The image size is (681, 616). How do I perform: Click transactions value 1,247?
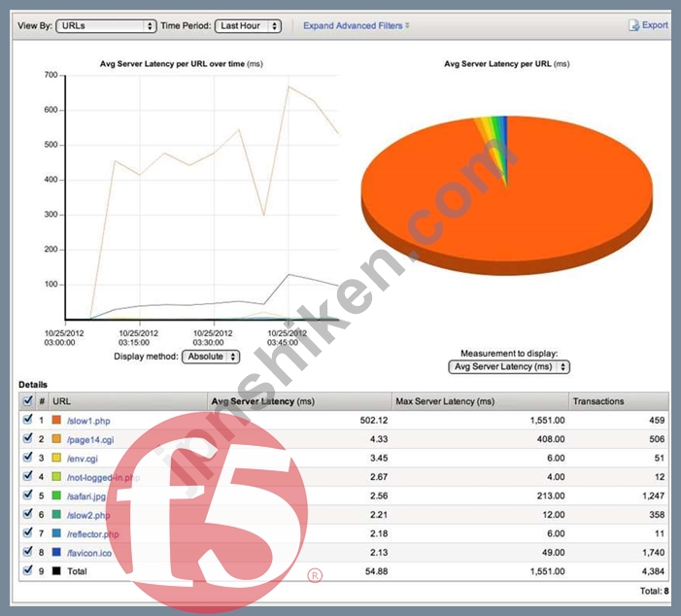(x=653, y=496)
